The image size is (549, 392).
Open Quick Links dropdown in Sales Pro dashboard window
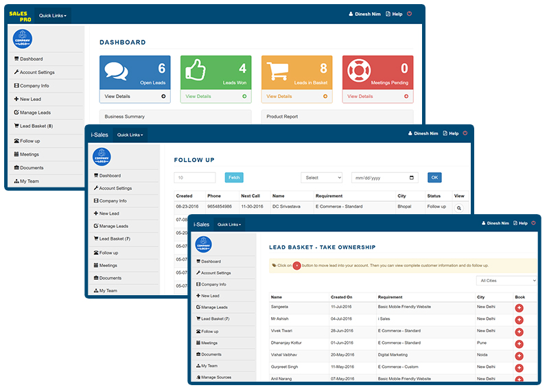53,15
